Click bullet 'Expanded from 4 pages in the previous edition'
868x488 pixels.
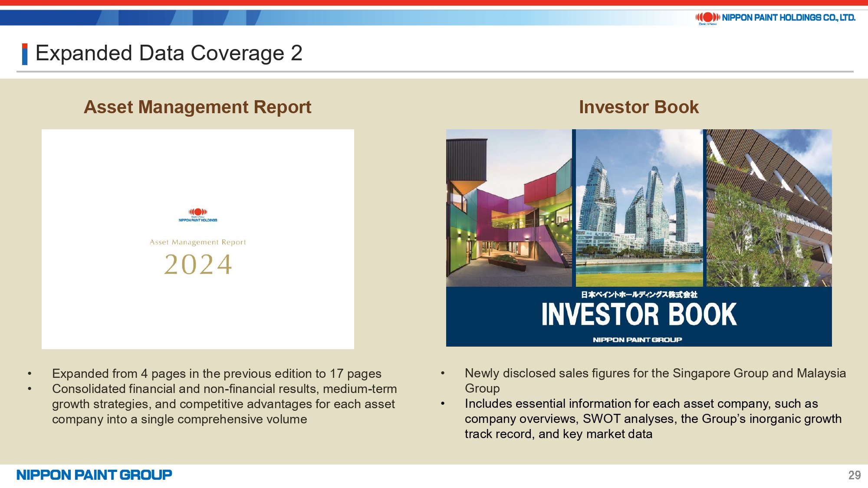click(x=217, y=373)
